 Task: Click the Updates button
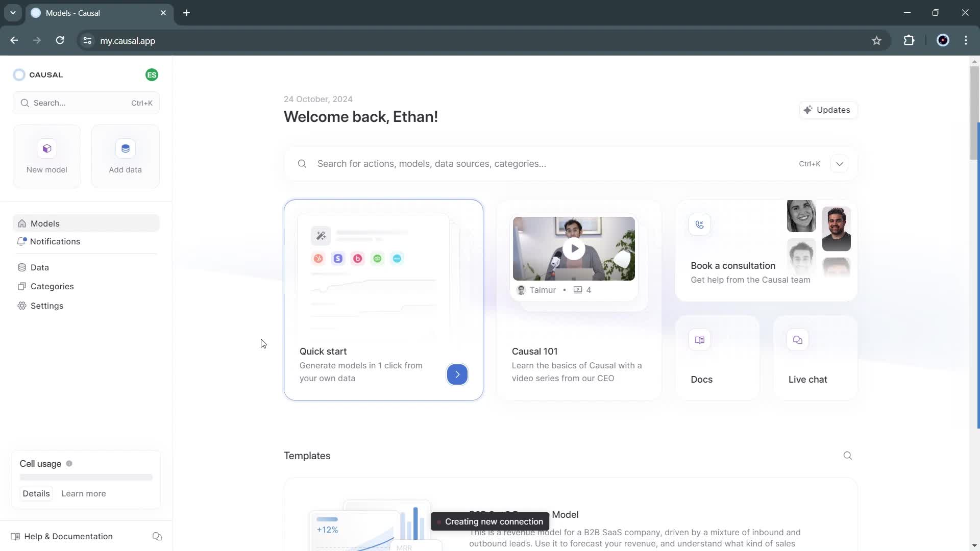[828, 110]
